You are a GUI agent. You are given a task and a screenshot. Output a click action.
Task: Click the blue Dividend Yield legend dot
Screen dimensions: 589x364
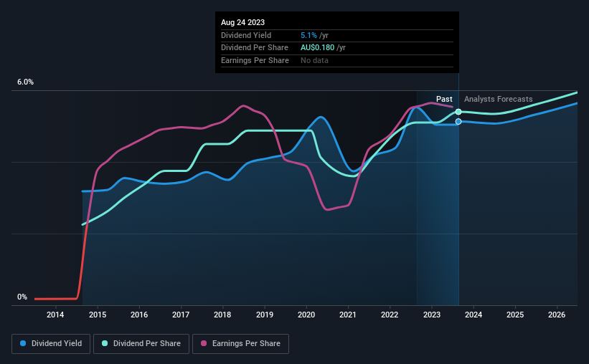23,343
